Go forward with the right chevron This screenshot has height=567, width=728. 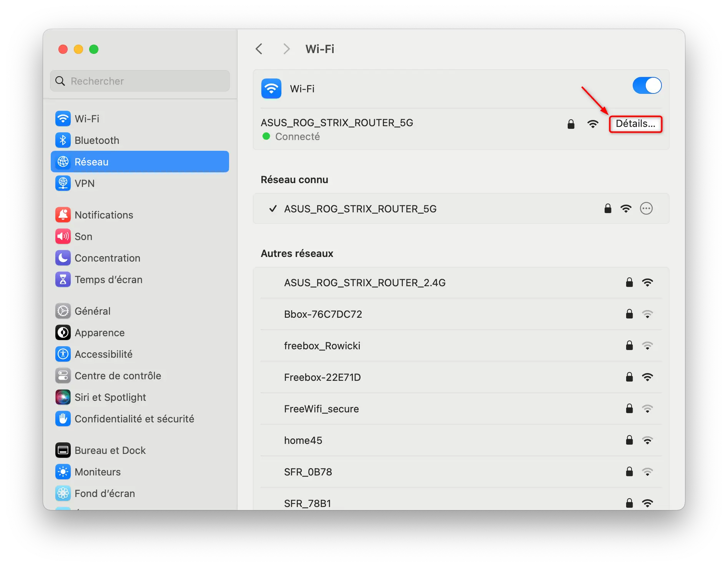(286, 49)
